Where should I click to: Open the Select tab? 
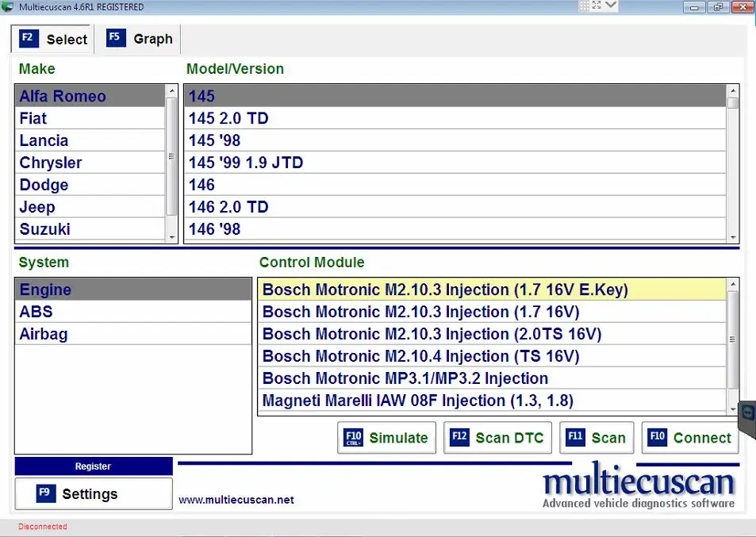[53, 39]
